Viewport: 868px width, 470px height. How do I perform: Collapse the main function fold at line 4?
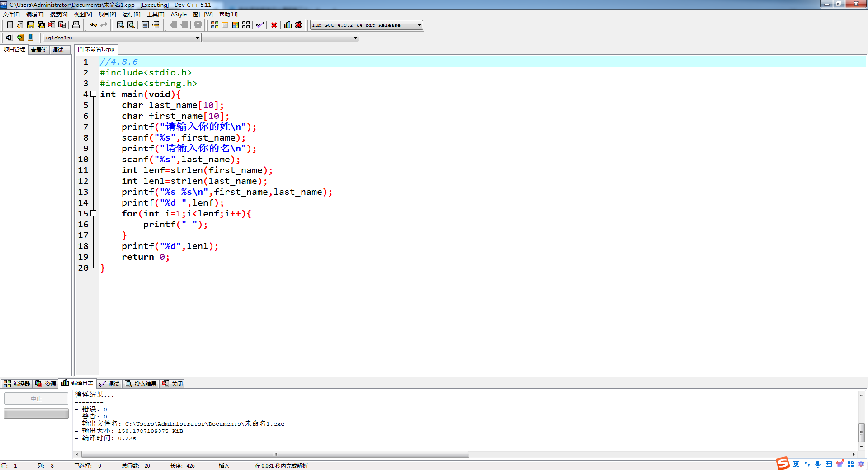(94, 94)
